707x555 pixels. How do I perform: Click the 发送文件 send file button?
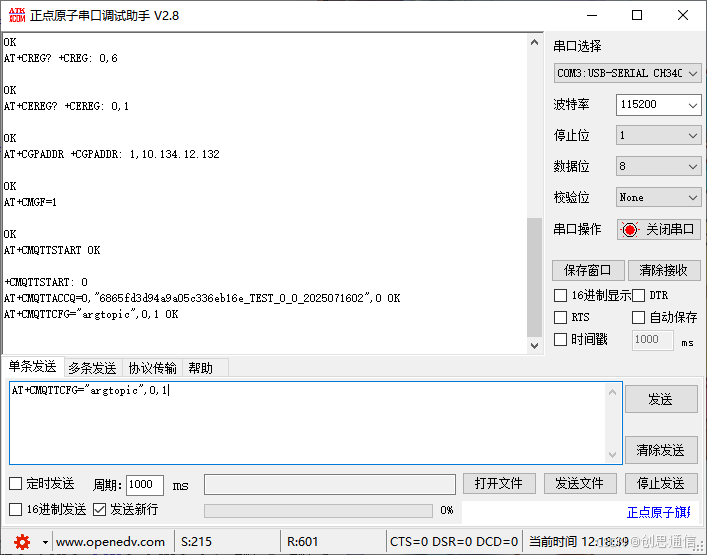[580, 483]
